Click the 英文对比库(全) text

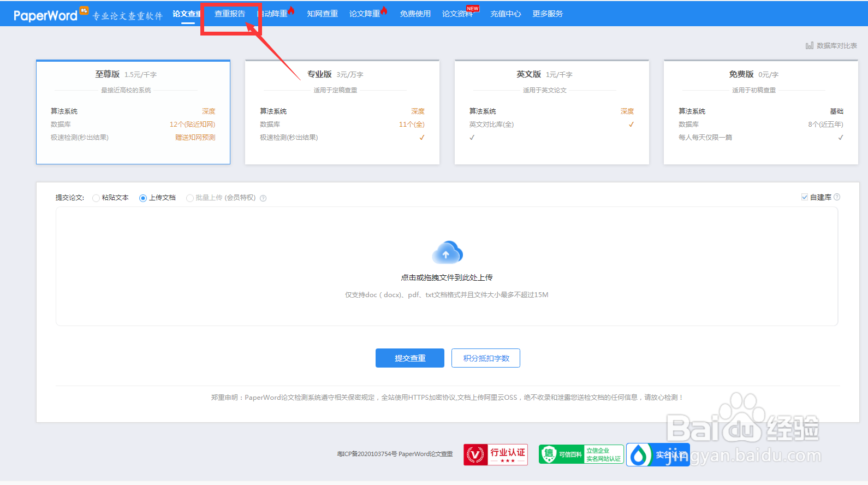click(491, 125)
